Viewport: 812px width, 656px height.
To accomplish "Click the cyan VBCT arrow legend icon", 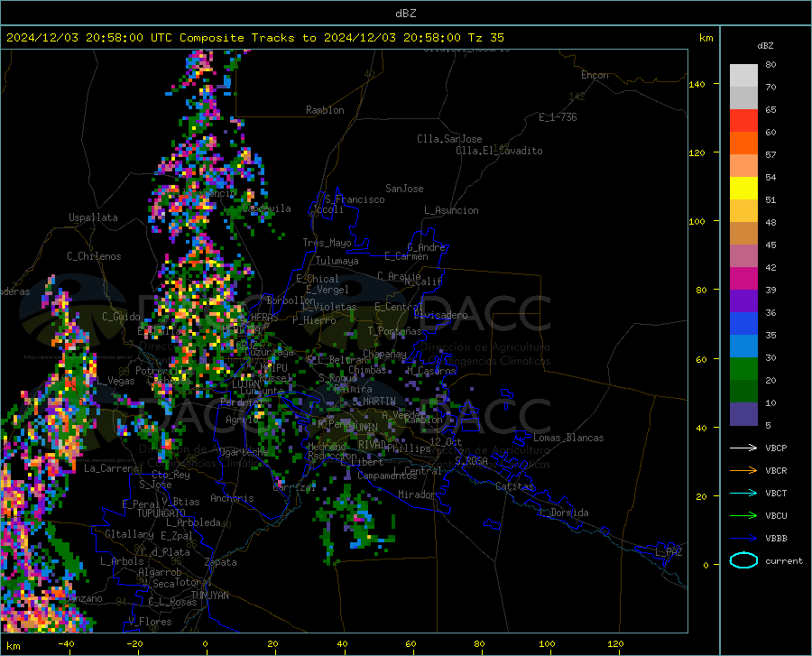I will pos(743,493).
